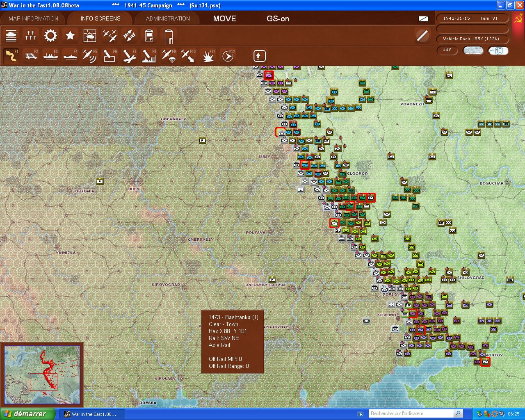This screenshot has width=525, height=420.
Task: Open the star Victory screen icon
Action: pyautogui.click(x=70, y=36)
